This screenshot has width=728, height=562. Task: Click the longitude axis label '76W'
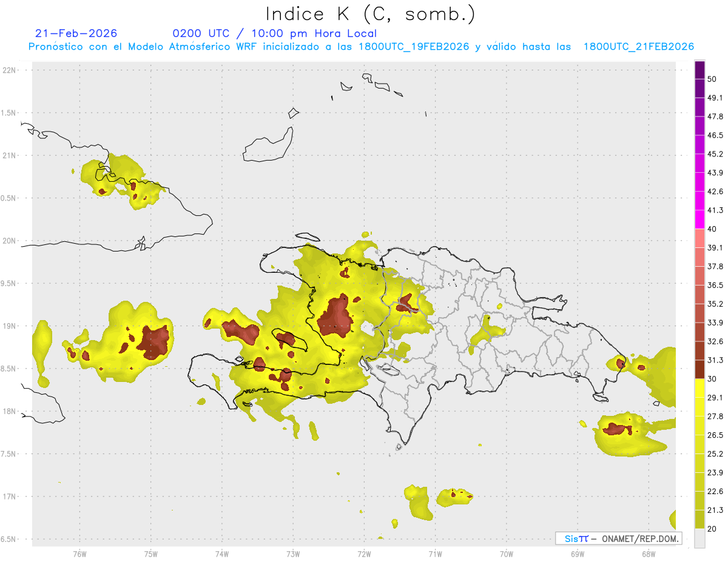click(x=79, y=554)
